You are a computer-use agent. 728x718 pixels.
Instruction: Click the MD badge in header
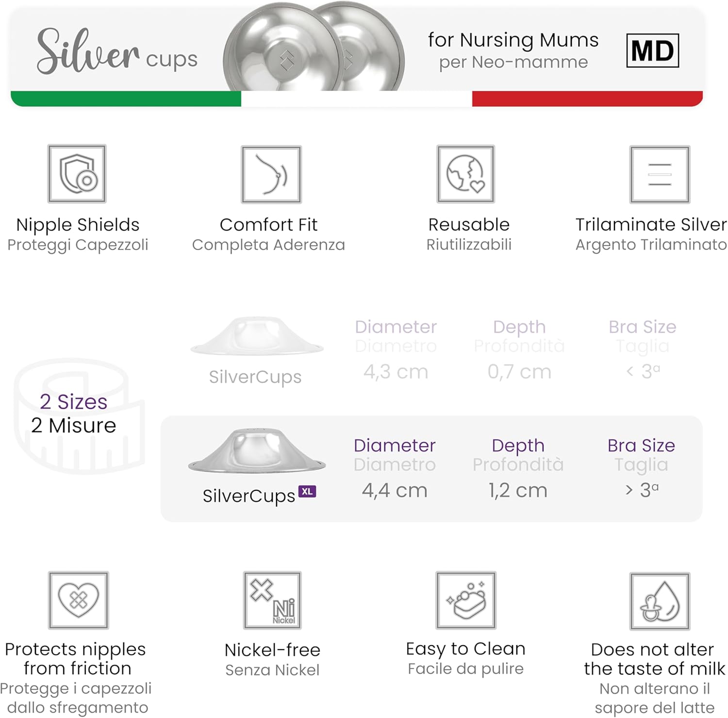pos(652,50)
